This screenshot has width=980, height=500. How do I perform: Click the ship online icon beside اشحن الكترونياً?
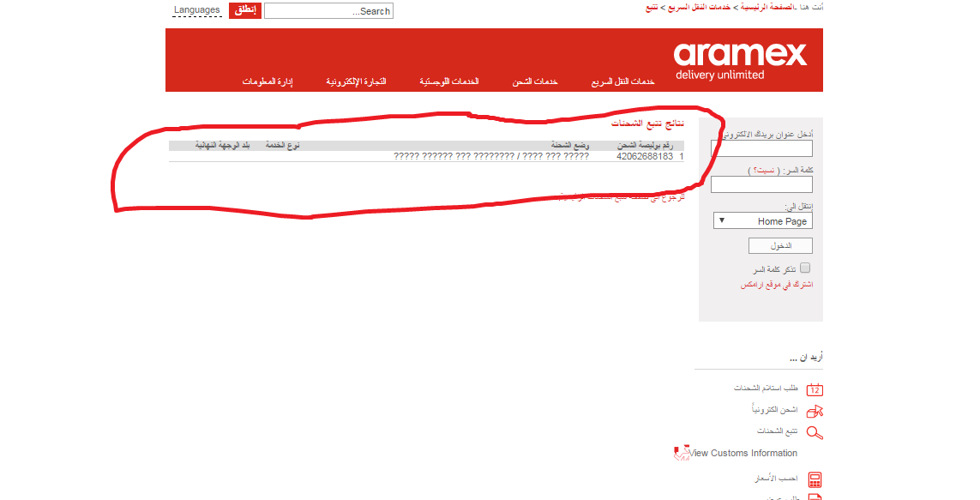tap(815, 411)
